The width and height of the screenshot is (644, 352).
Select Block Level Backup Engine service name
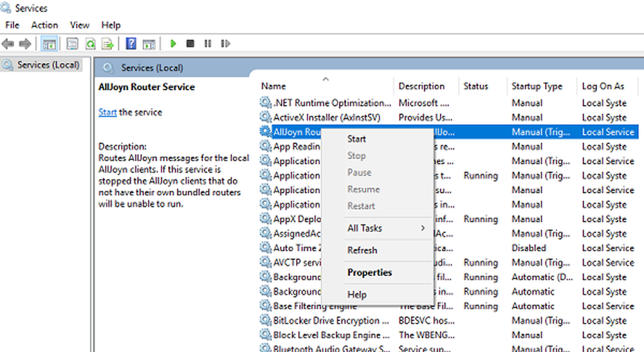[332, 335]
